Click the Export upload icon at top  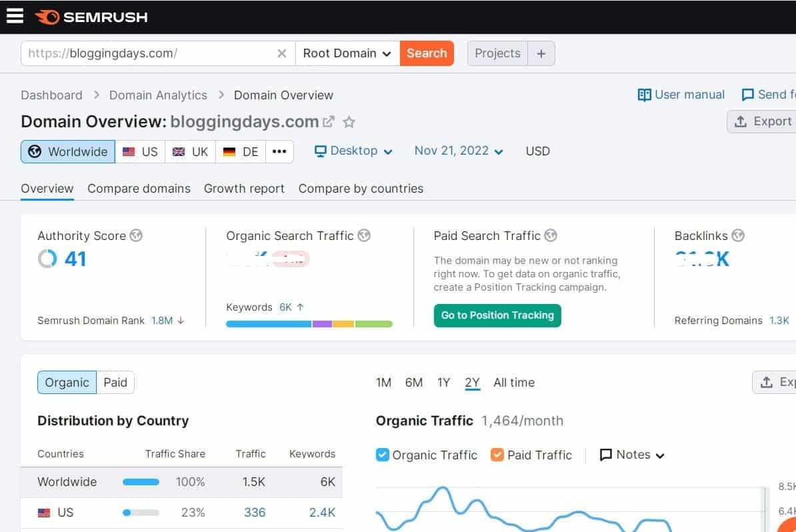pyautogui.click(x=741, y=121)
